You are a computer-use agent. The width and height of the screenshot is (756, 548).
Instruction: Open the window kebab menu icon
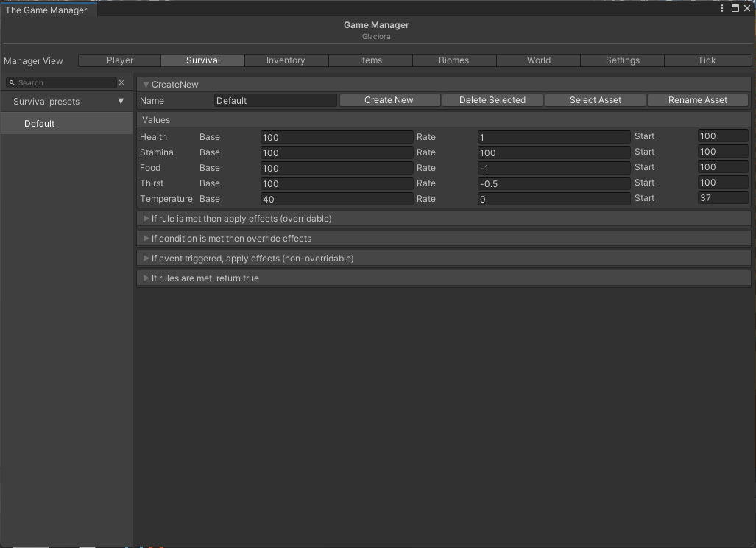pos(722,9)
